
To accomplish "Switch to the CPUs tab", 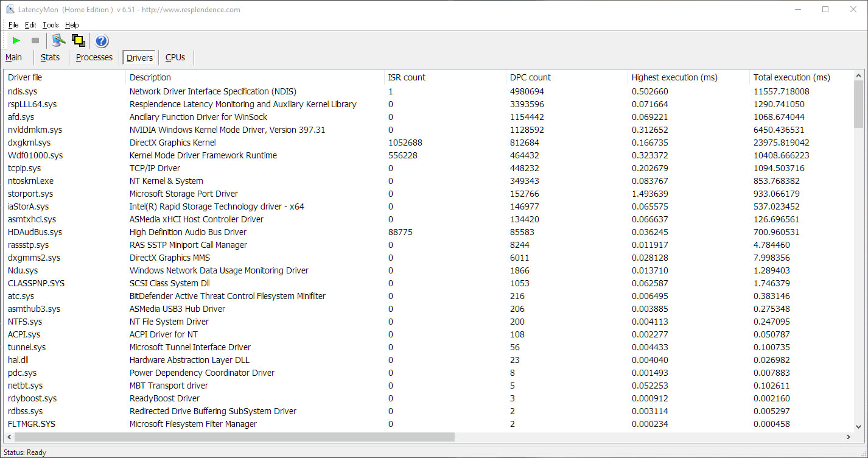I will 175,57.
